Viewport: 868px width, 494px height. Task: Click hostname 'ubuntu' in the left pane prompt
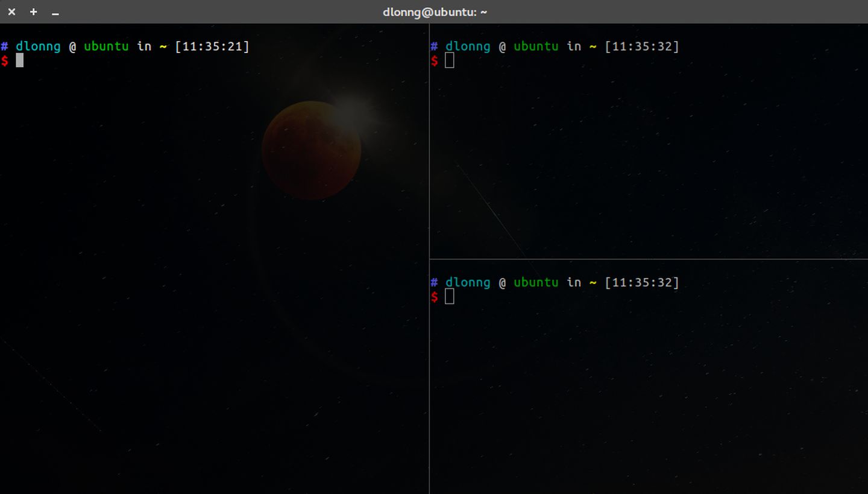tap(106, 46)
